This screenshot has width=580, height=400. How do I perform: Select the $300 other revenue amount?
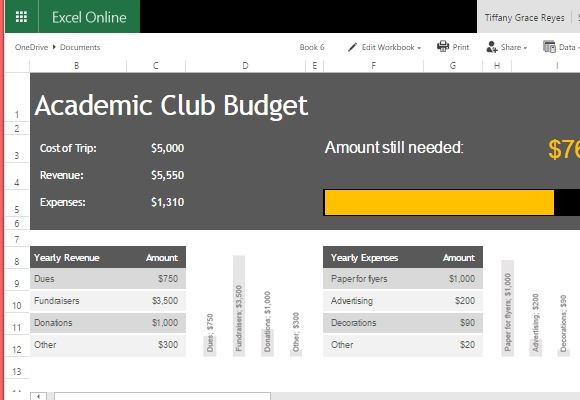coord(168,344)
